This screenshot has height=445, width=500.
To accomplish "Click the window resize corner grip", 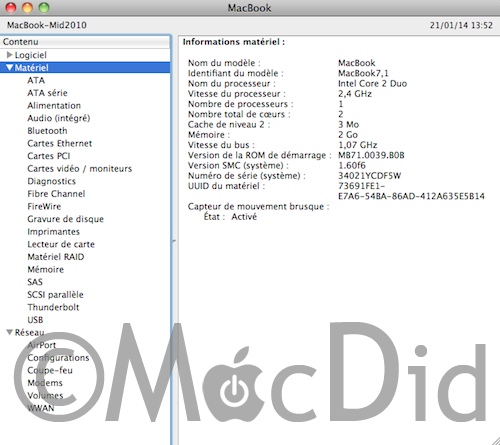I will click(496, 441).
